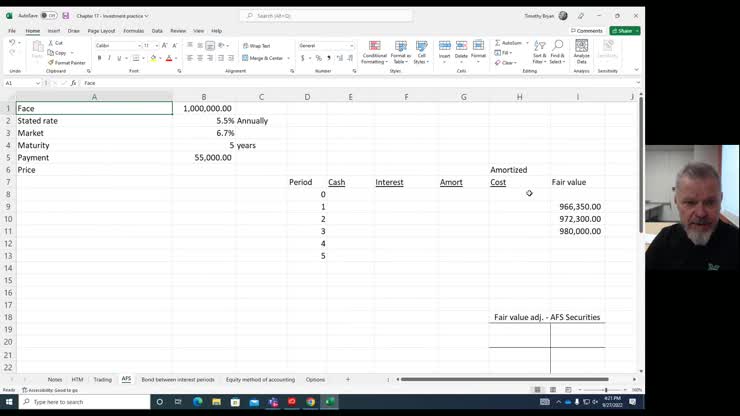Click the taskbar search box

click(85, 402)
